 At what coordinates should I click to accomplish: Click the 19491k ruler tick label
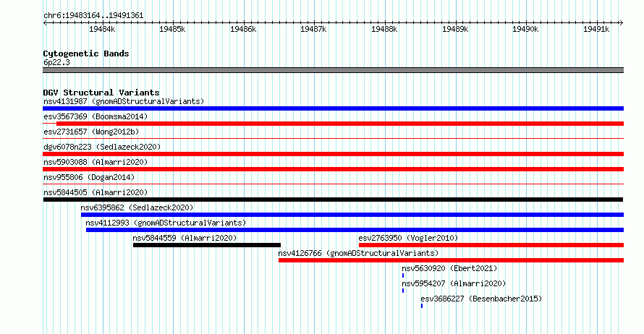pyautogui.click(x=596, y=29)
